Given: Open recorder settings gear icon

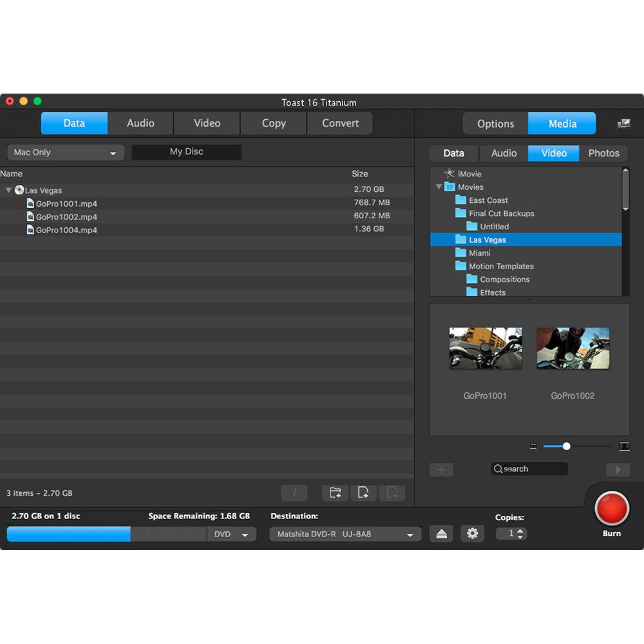Looking at the screenshot, I should pyautogui.click(x=473, y=534).
